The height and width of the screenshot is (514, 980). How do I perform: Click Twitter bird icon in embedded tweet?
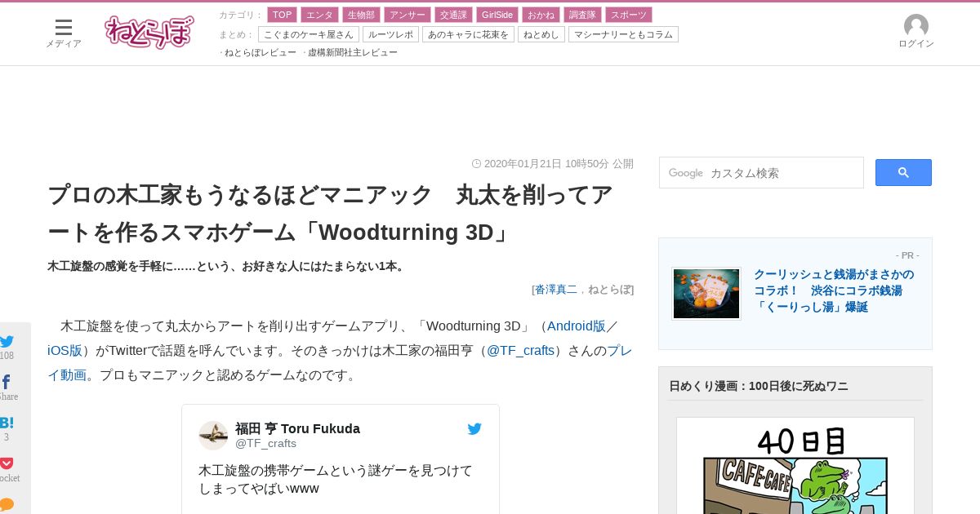point(474,428)
